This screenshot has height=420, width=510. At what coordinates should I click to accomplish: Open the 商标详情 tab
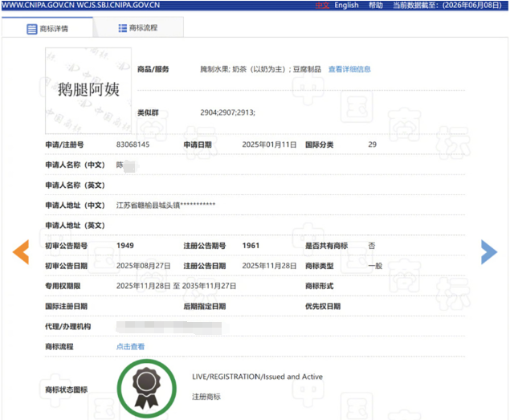coord(47,29)
